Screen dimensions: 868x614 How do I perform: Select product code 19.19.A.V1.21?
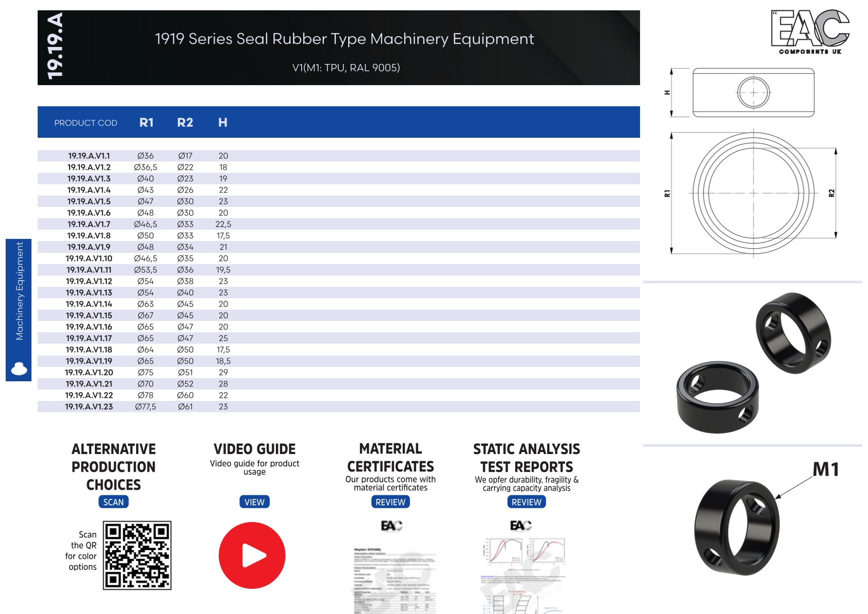pos(89,384)
